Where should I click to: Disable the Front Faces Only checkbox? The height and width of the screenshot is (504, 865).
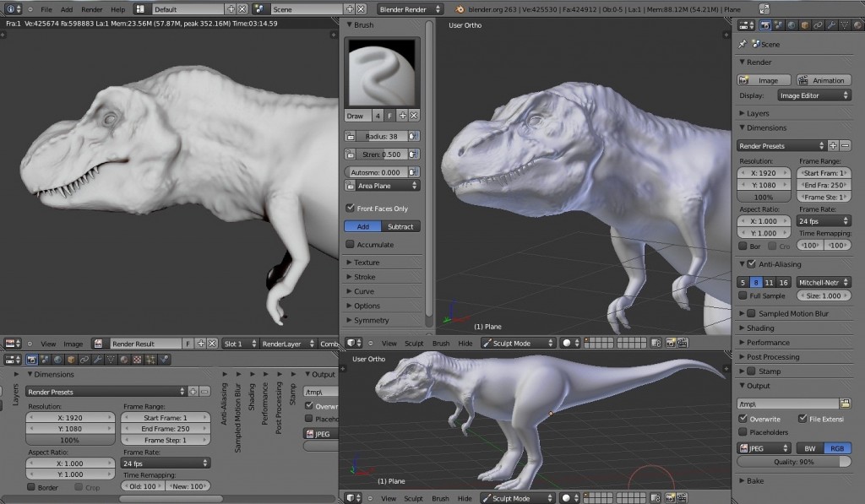coord(351,208)
